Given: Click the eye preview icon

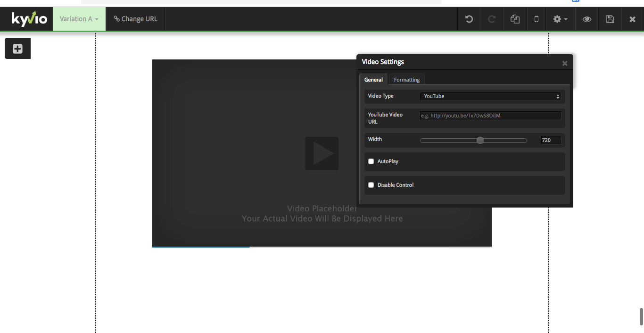Looking at the screenshot, I should coord(586,19).
